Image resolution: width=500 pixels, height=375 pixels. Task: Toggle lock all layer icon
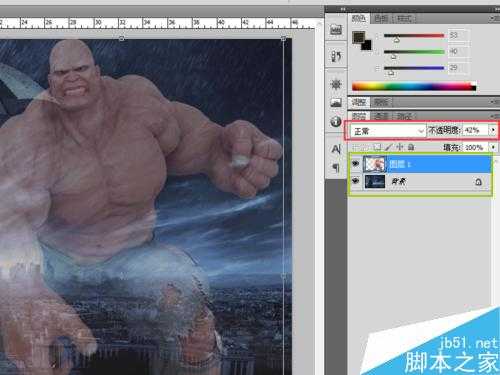[x=411, y=147]
